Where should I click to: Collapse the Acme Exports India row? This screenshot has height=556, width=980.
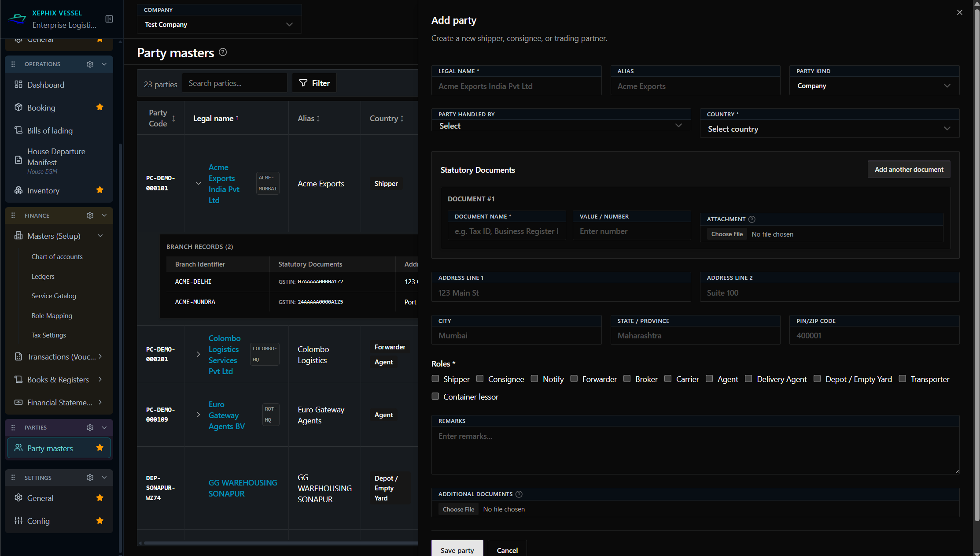coord(199,183)
